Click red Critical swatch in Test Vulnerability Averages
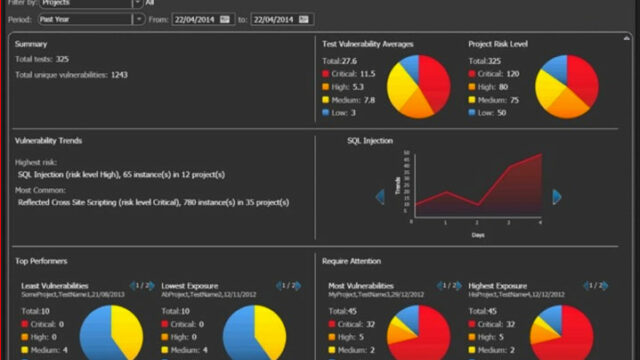This screenshot has width=640, height=360. 325,73
